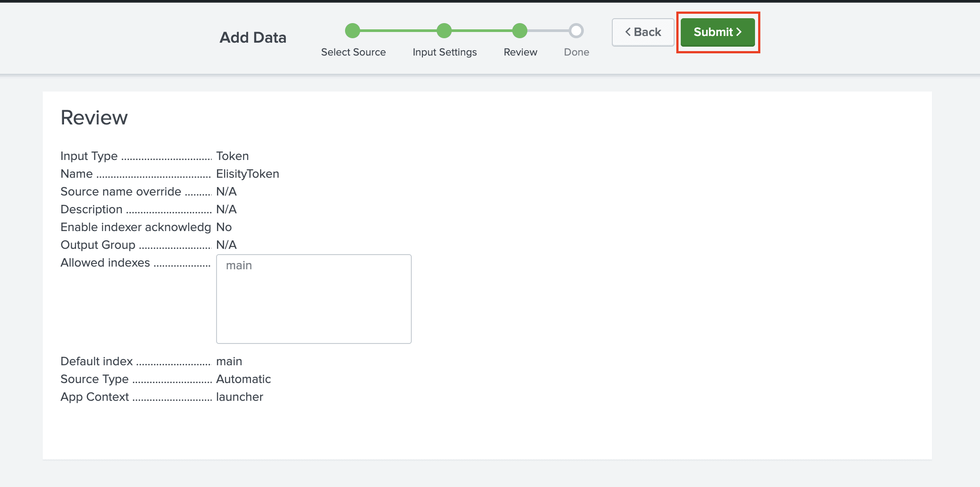Click the Review step label
This screenshot has height=487, width=980.
coord(520,52)
